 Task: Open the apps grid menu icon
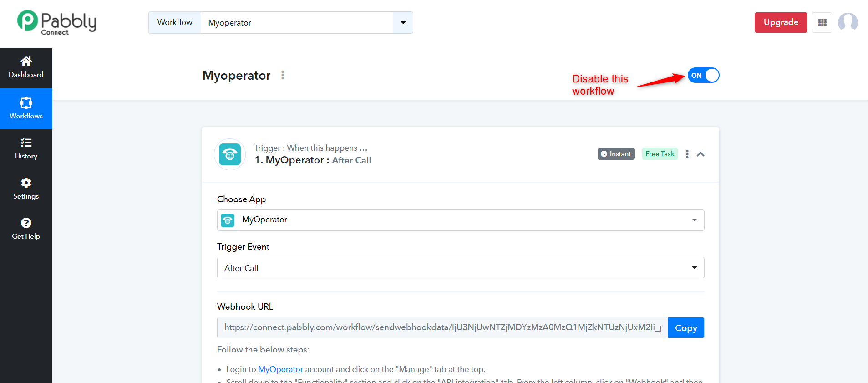click(x=822, y=22)
